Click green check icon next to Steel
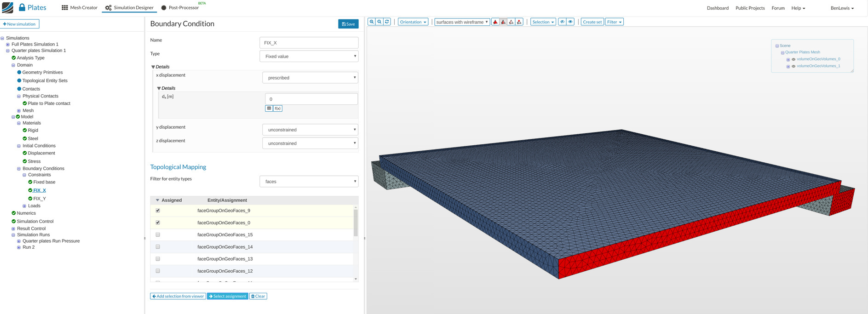868x314 pixels. (x=25, y=138)
